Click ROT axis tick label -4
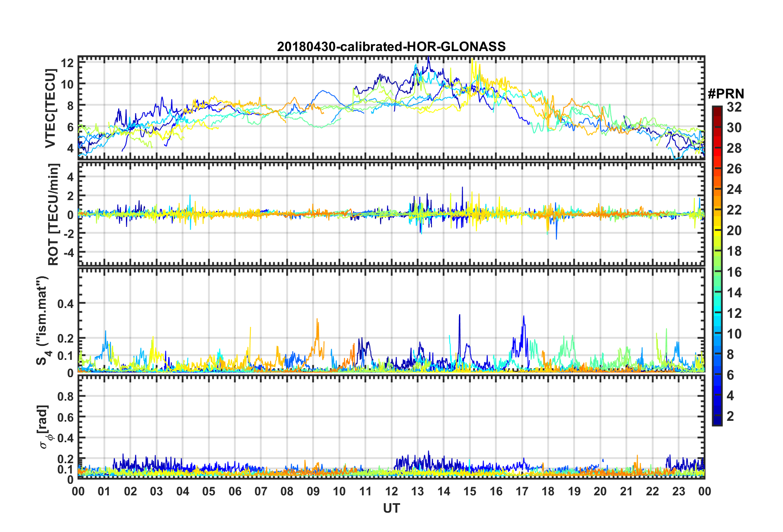 point(69,252)
